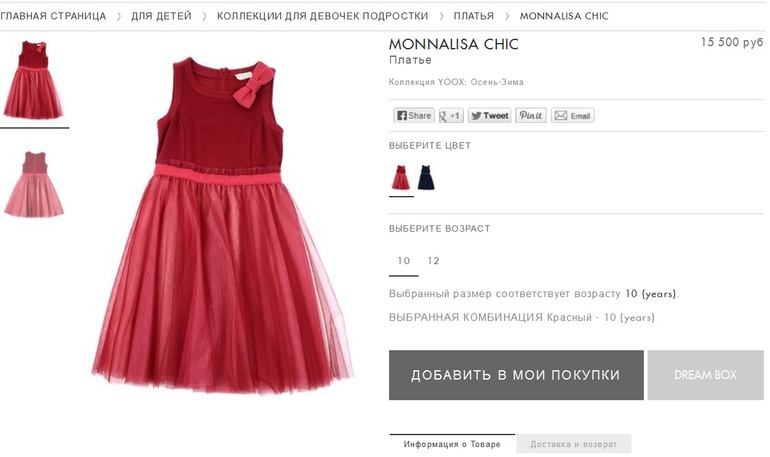Open the Для детей breadcrumb link
This screenshot has height=457, width=770.
tap(161, 16)
